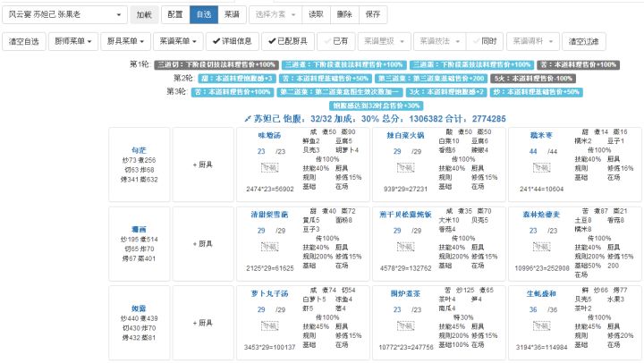Viewport: 644px width, 363px height.
Task: Open the 味噌汤 recipe link
Action: tap(269, 136)
